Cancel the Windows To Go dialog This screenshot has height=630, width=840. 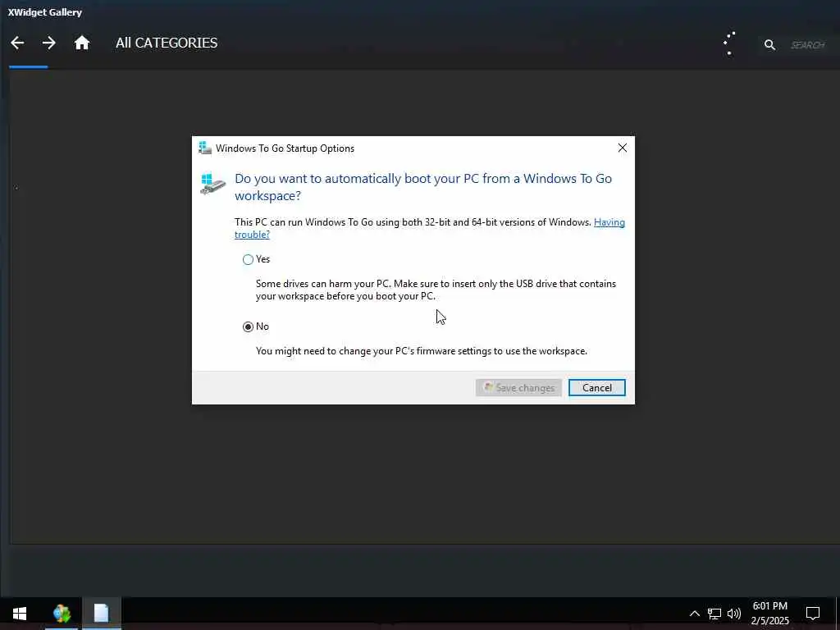point(597,388)
